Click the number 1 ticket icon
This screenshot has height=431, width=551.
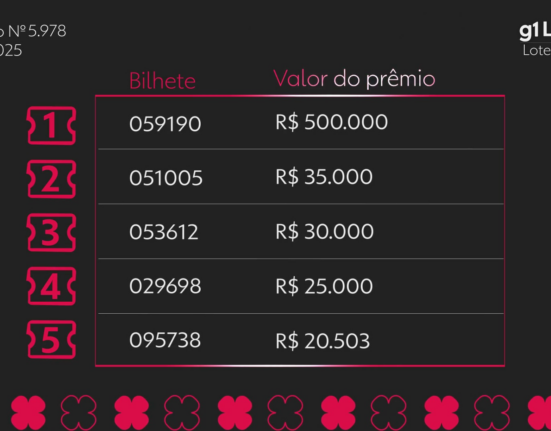click(52, 126)
